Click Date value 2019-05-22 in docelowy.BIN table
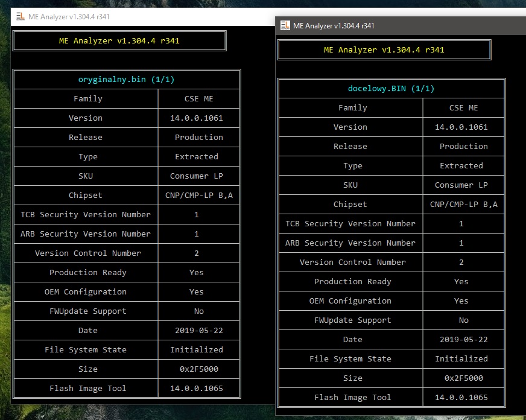526x420 pixels. [461, 339]
